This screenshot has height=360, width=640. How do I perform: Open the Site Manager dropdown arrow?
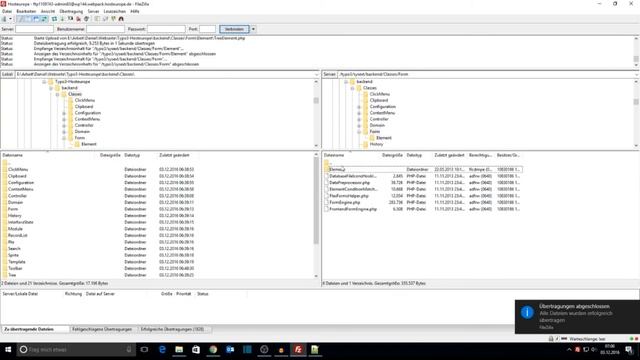click(10, 19)
